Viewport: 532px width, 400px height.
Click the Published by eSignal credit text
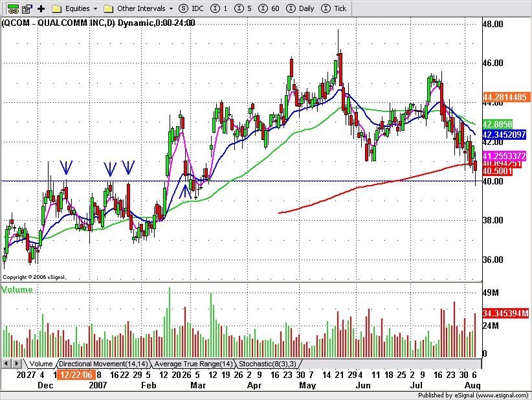[473, 395]
